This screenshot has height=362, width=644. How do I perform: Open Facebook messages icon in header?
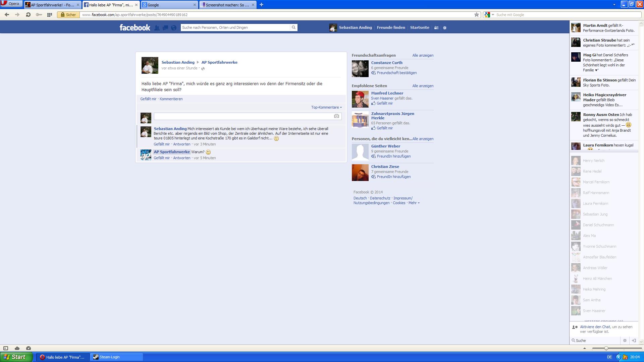click(x=165, y=28)
